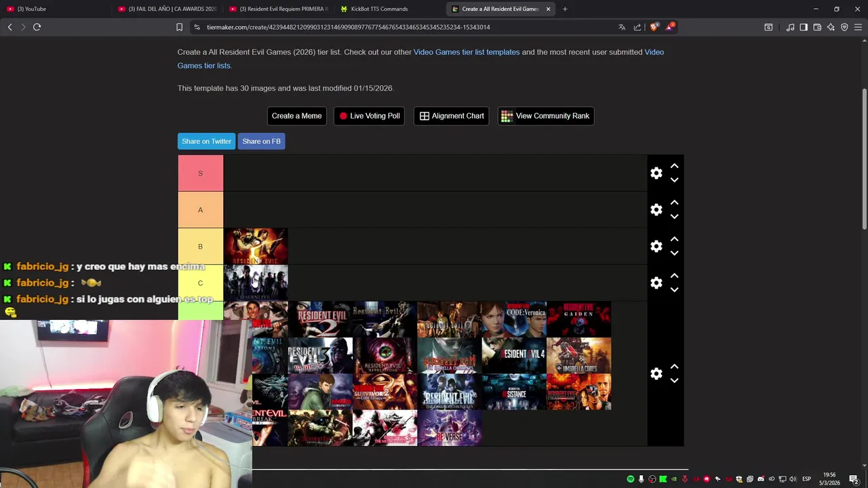Start a Live Voting Poll
The width and height of the screenshot is (868, 488).
point(370,116)
